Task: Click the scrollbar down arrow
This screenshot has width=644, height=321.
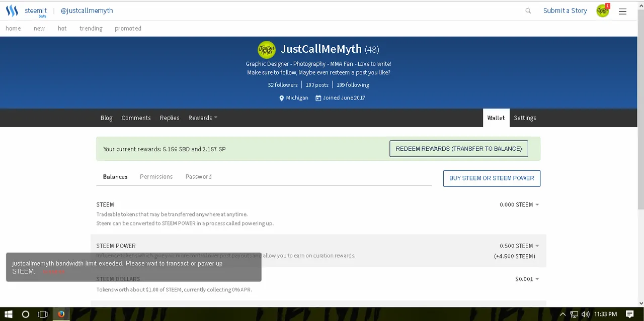Action: tap(640, 303)
